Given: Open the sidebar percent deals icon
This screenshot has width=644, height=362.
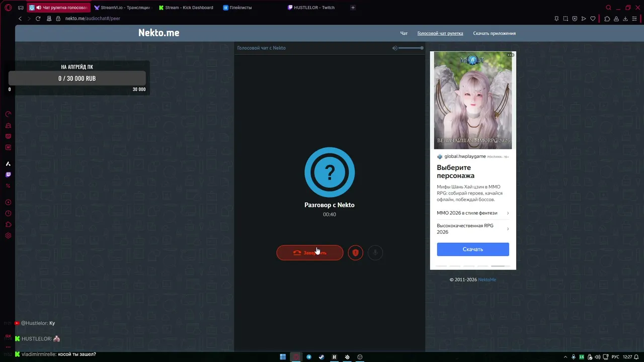Looking at the screenshot, I should point(8,186).
